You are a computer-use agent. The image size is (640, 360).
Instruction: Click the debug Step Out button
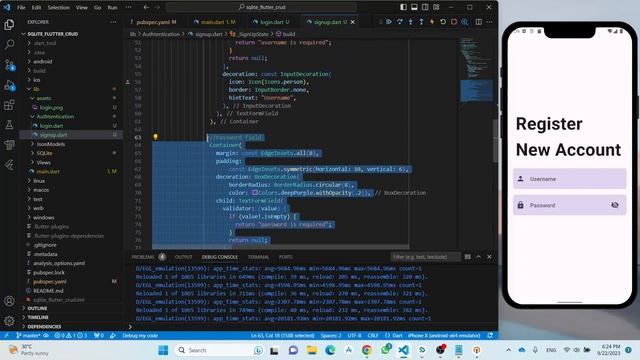tap(421, 22)
